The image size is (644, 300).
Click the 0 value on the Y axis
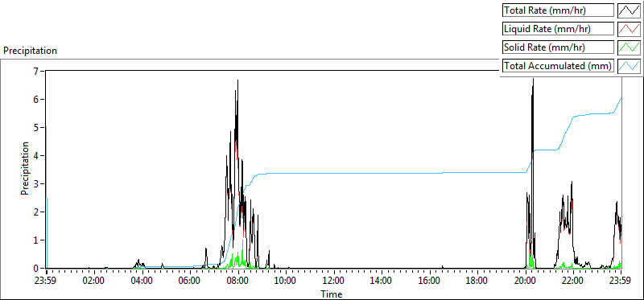point(41,268)
